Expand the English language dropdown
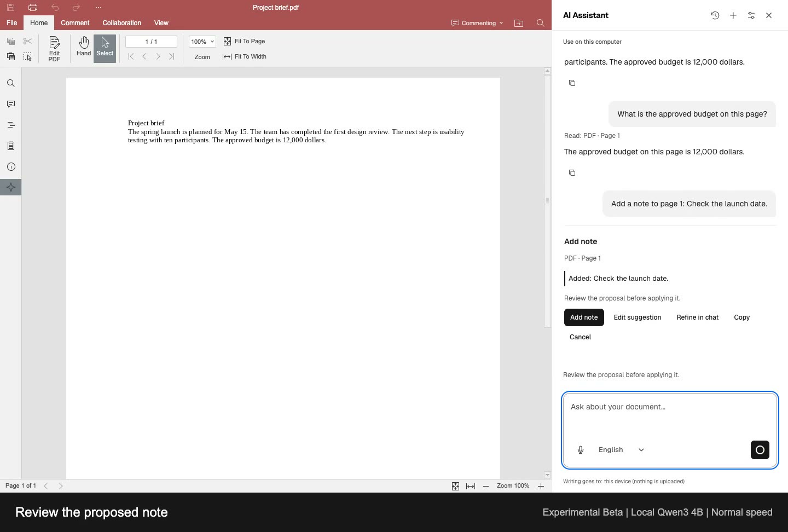 pyautogui.click(x=622, y=450)
